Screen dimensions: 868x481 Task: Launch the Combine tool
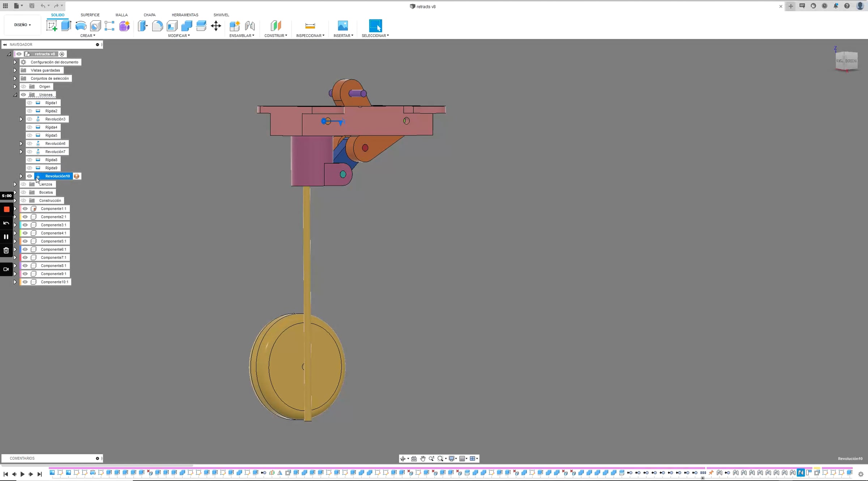click(187, 26)
